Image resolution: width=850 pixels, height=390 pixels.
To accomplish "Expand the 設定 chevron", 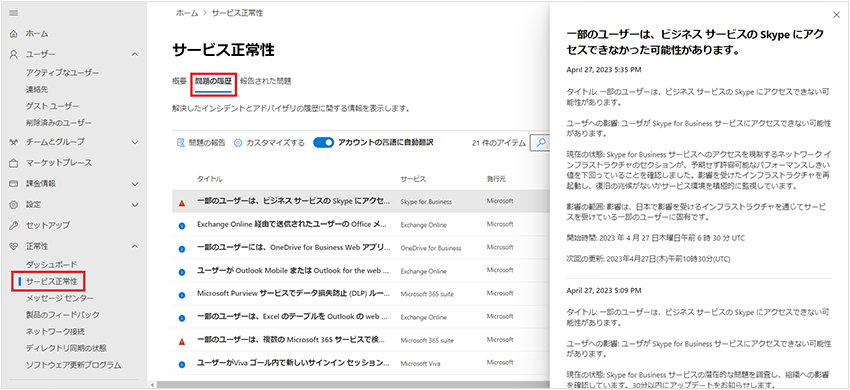I will [135, 205].
